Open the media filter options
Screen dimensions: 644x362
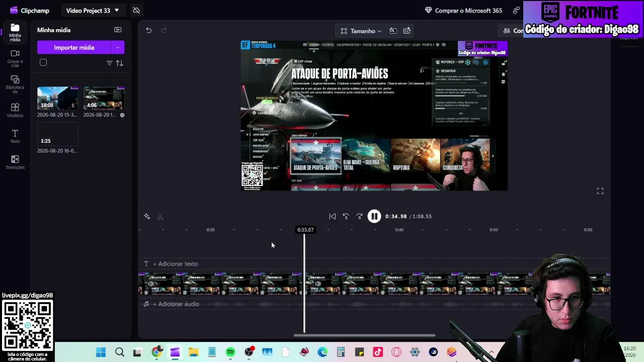coord(109,63)
